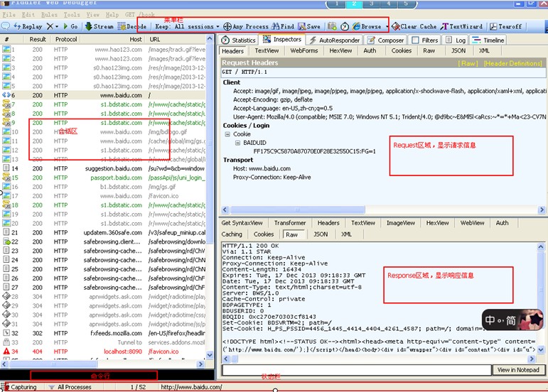Click the Tearoff button
This screenshot has height=392, width=548.
pyautogui.click(x=505, y=26)
